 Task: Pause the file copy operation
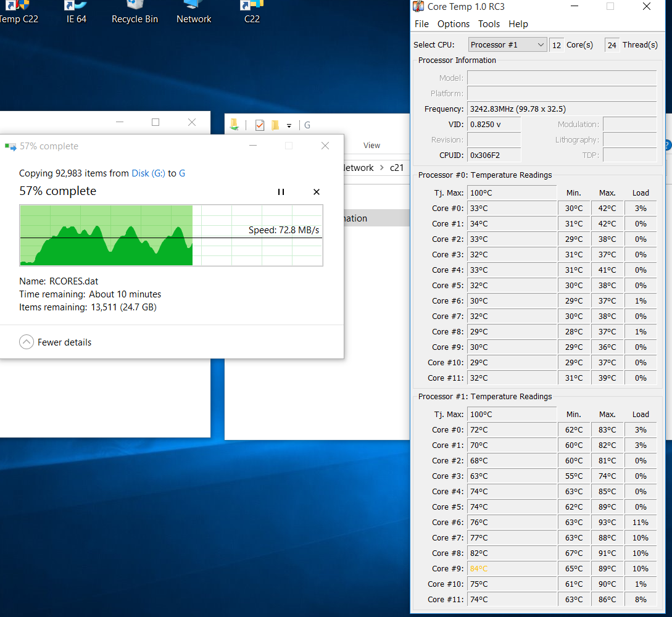click(x=281, y=192)
